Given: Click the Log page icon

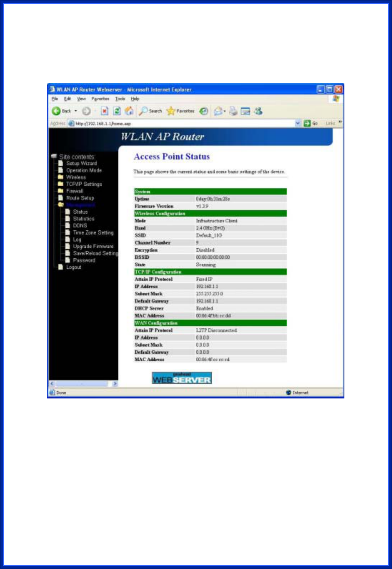Looking at the screenshot, I should [x=67, y=239].
